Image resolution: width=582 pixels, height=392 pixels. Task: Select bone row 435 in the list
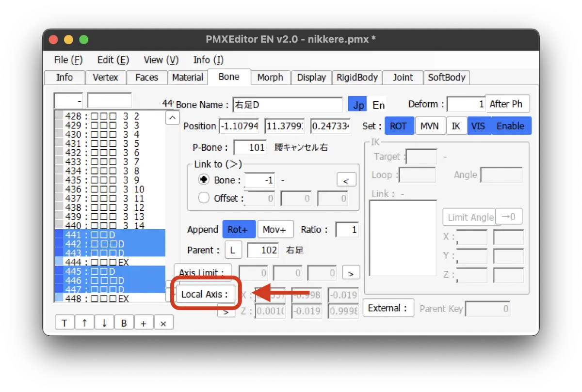point(110,180)
